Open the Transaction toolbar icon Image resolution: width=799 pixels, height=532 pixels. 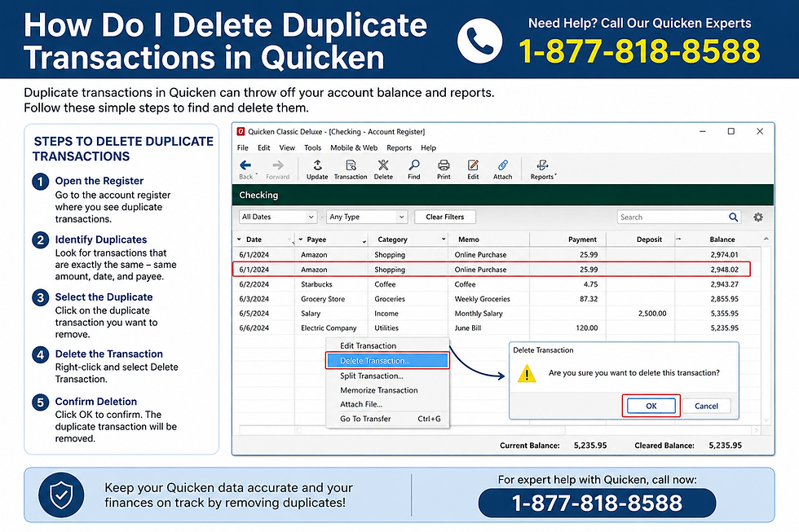click(x=351, y=165)
